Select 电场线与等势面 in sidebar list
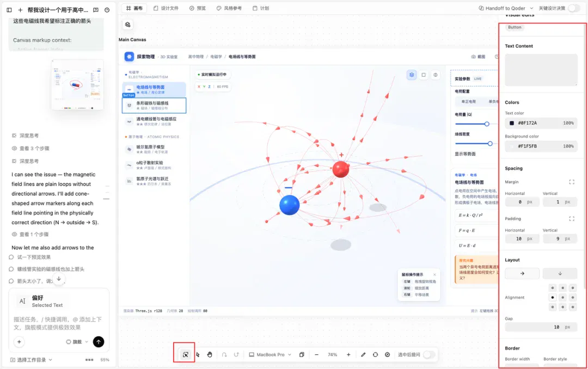Image resolution: width=588 pixels, height=369 pixels. pos(154,89)
